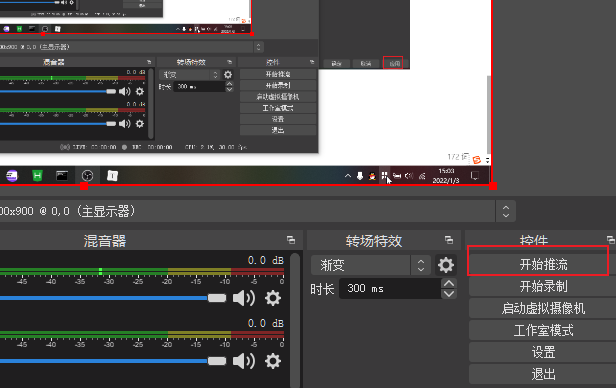The height and width of the screenshot is (388, 616).
Task: Open the 主显示器 display selection dropdown
Action: pos(506,211)
